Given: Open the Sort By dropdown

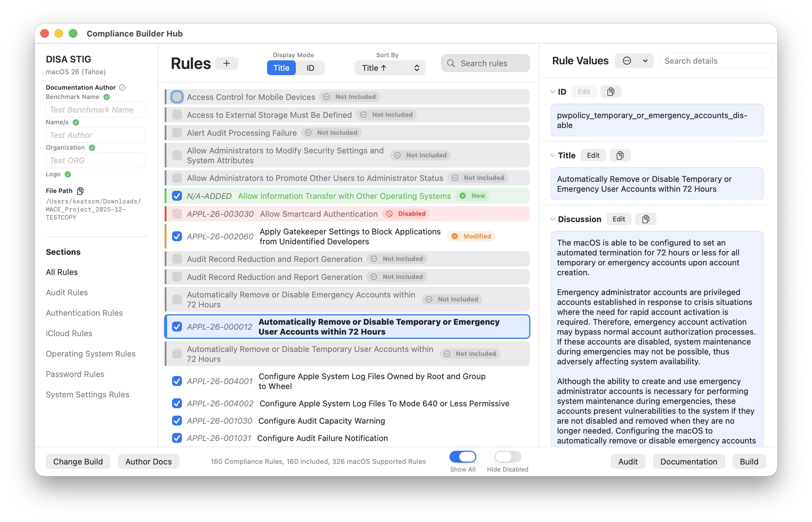Looking at the screenshot, I should [x=389, y=67].
